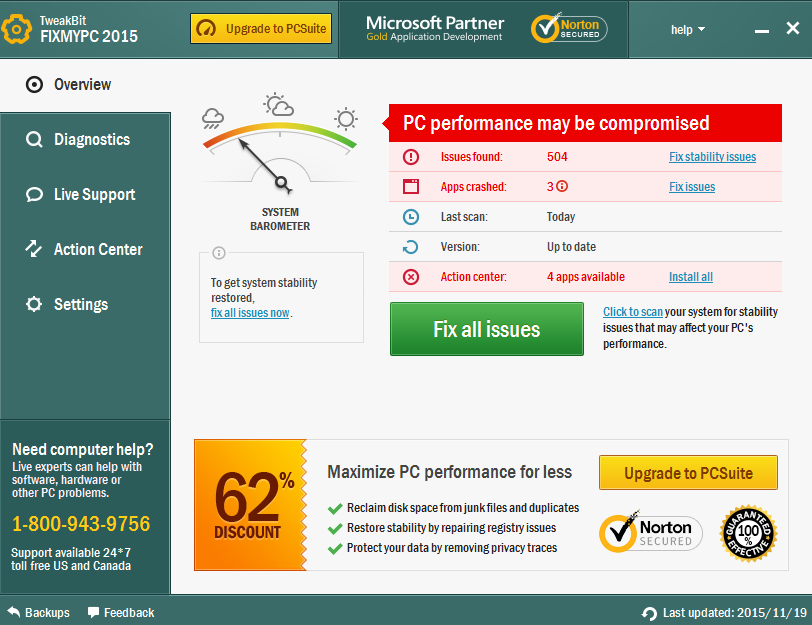Click the Norton seal in discount banner
The image size is (812, 625).
(650, 533)
